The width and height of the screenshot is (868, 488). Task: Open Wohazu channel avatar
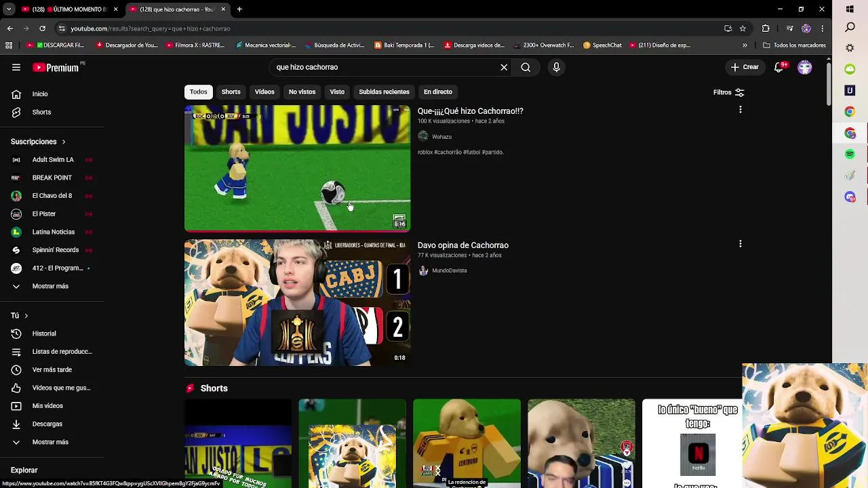(x=423, y=136)
